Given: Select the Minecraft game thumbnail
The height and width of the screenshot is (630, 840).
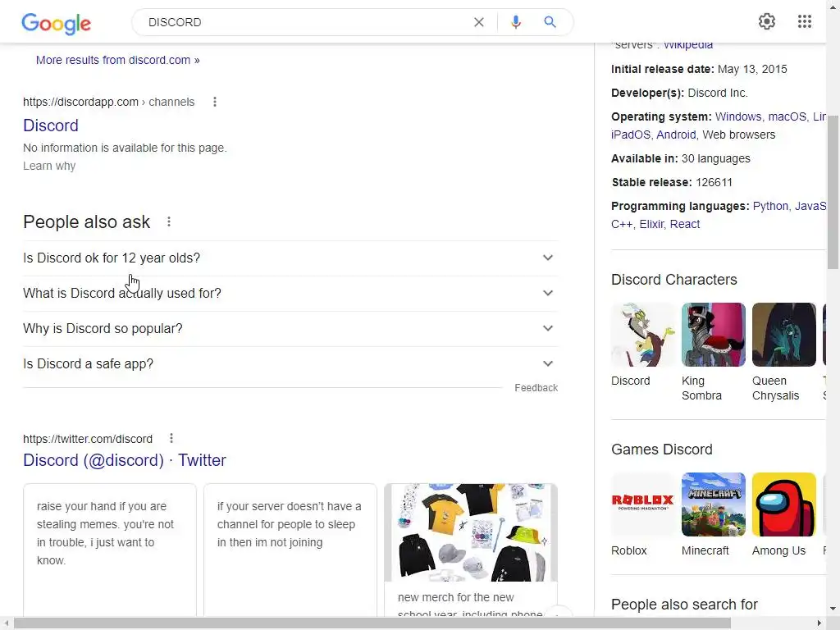Looking at the screenshot, I should [x=714, y=504].
